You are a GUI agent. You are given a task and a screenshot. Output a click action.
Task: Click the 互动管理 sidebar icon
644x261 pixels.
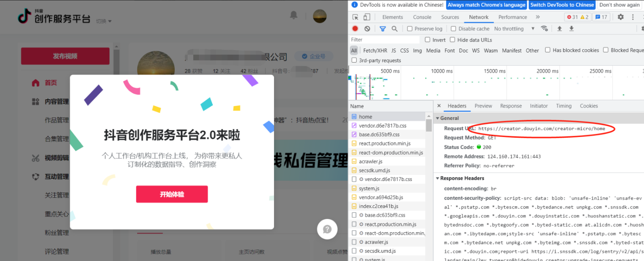(36, 177)
